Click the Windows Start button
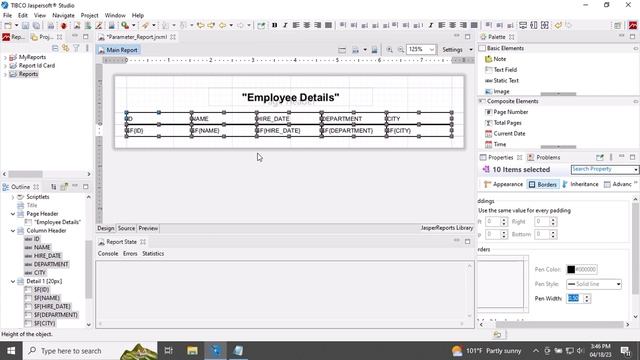640x360 pixels. pyautogui.click(x=11, y=351)
